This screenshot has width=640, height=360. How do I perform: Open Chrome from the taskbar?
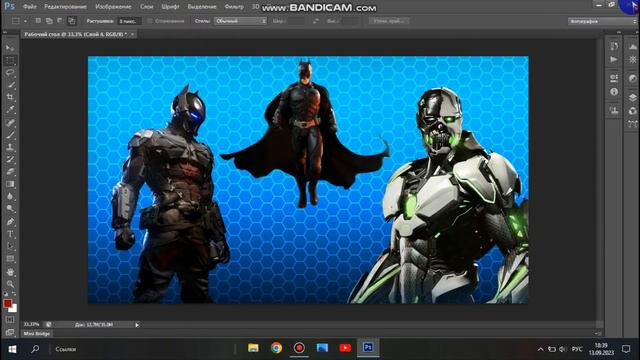point(276,348)
